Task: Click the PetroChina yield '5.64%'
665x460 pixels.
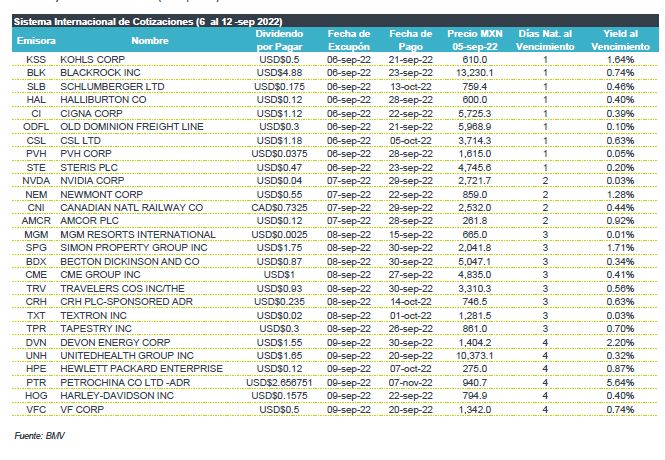Action: [x=620, y=383]
